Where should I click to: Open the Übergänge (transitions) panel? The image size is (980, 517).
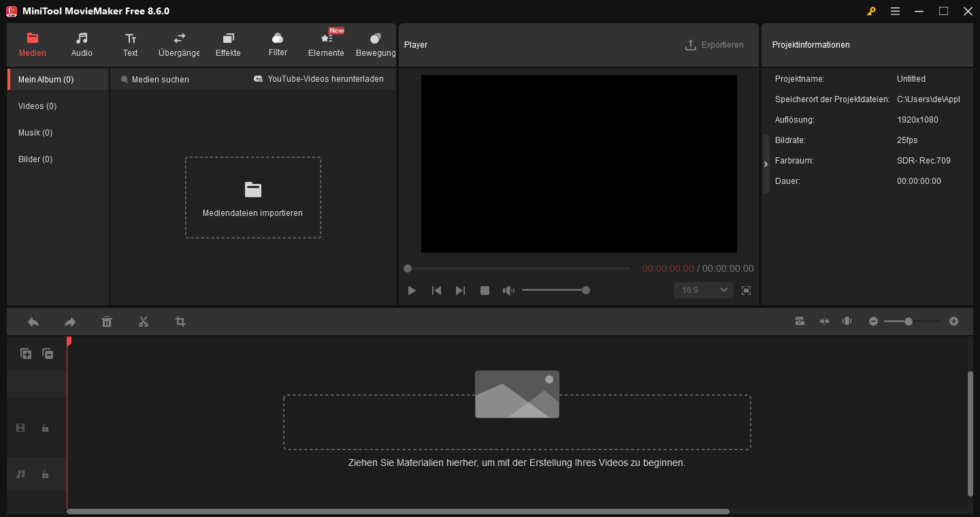[x=178, y=44]
